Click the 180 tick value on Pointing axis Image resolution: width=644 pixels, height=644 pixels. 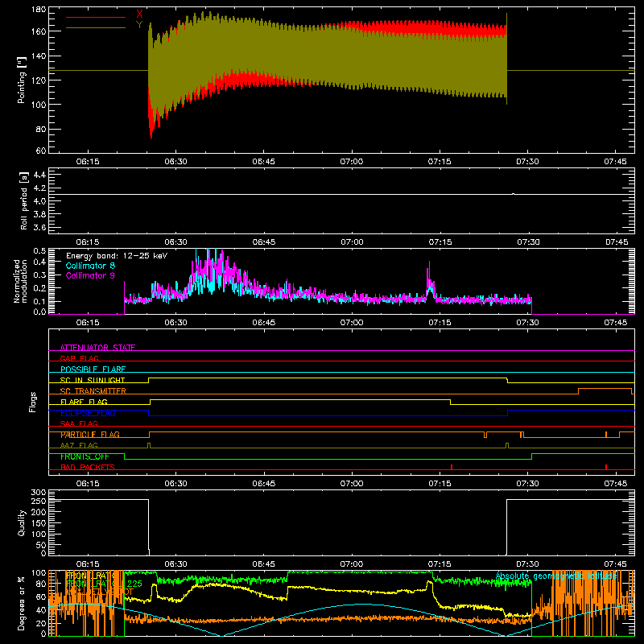(x=39, y=10)
